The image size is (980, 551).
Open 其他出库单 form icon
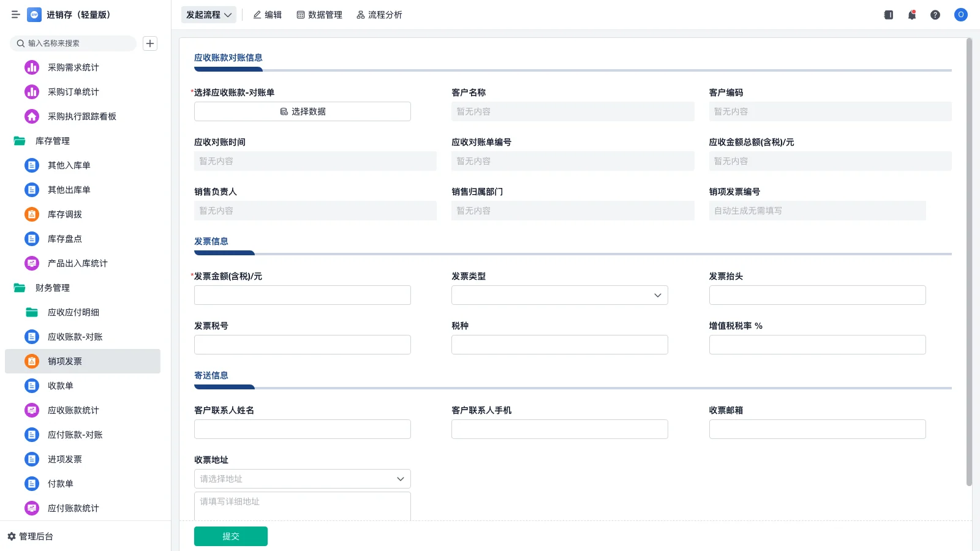32,190
